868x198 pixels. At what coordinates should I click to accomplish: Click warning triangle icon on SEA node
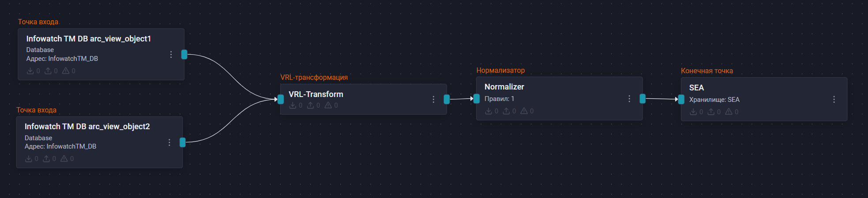coord(729,112)
